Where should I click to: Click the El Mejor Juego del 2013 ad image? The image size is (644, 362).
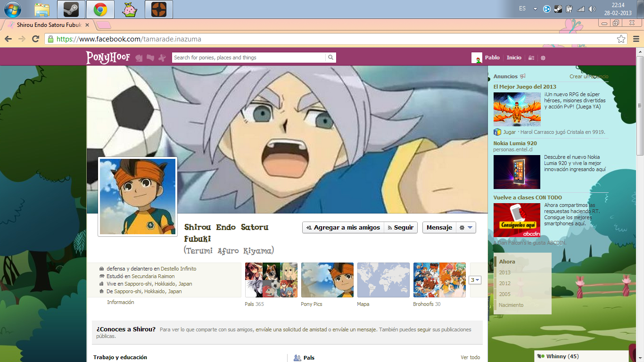pos(517,109)
